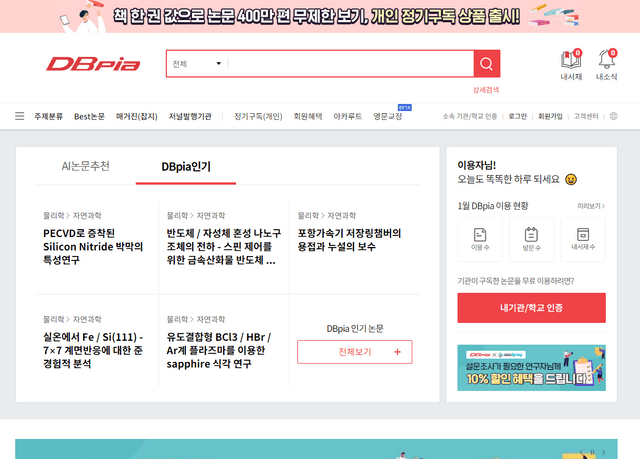Expand the 전체 search category dropdown

(x=196, y=64)
